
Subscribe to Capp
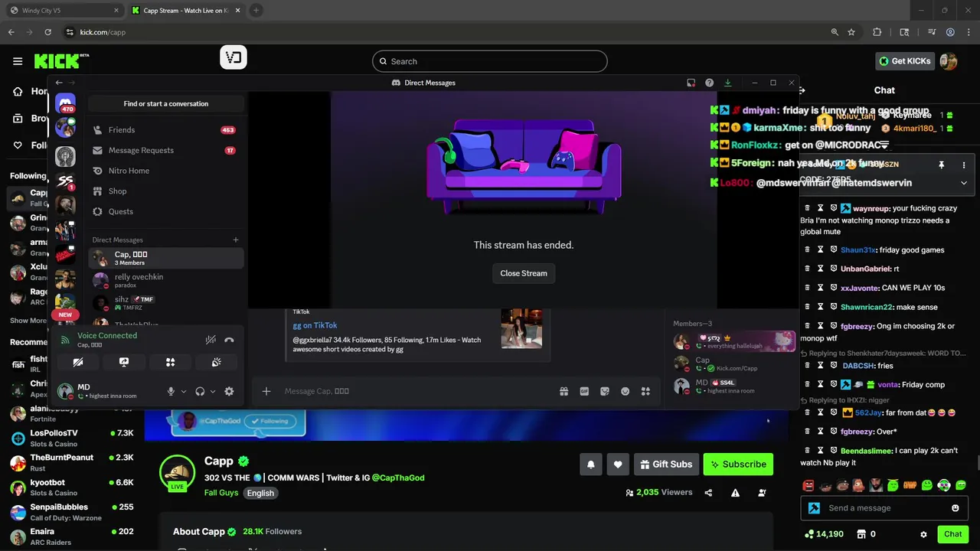click(x=739, y=464)
